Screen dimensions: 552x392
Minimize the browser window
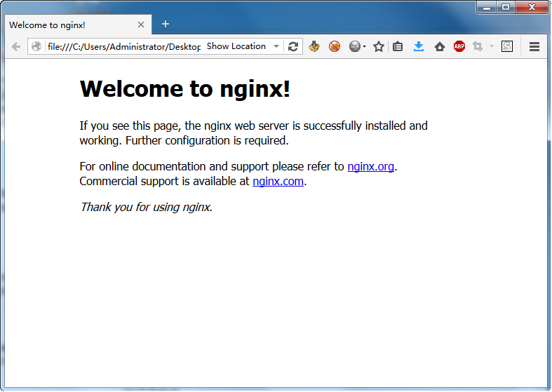click(487, 8)
